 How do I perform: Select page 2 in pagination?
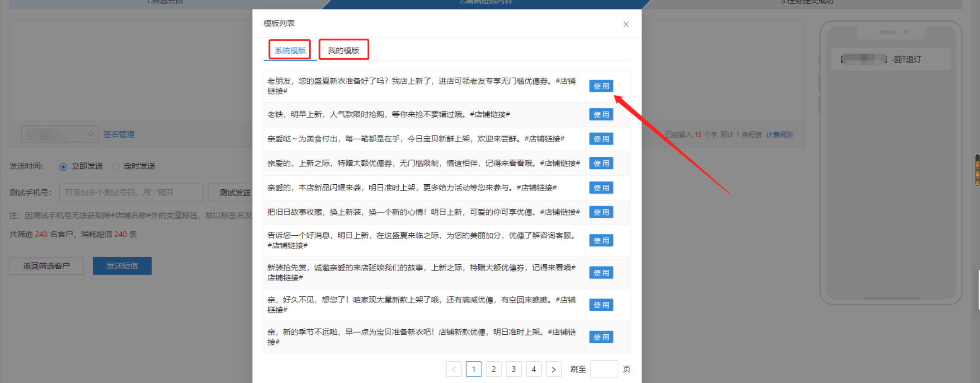click(x=494, y=369)
